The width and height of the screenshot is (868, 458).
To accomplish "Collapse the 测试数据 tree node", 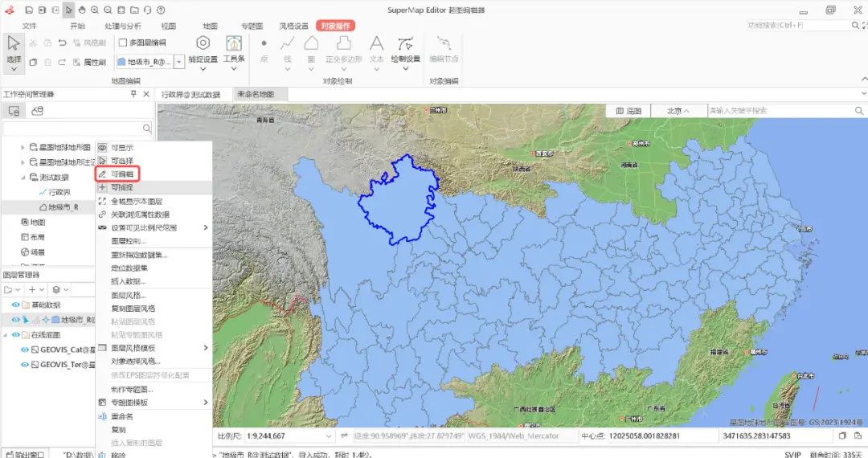I will [x=23, y=178].
